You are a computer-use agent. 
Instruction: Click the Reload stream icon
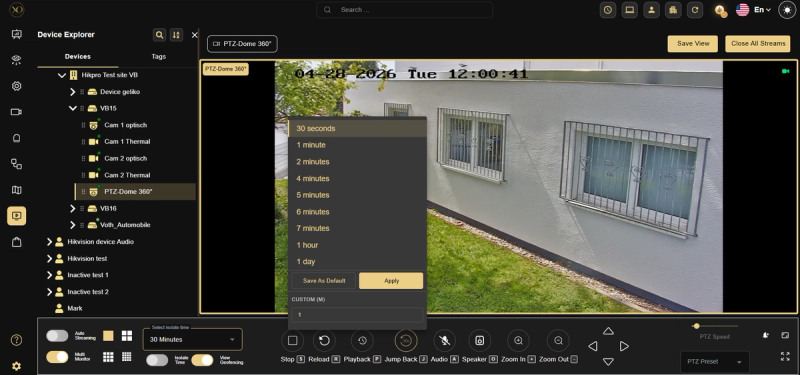pos(324,341)
